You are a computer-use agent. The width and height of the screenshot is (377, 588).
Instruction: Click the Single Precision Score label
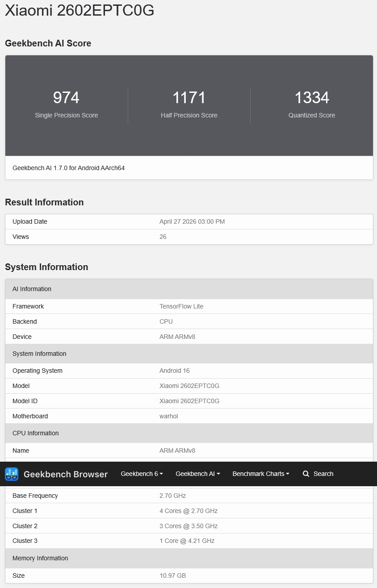[66, 115]
